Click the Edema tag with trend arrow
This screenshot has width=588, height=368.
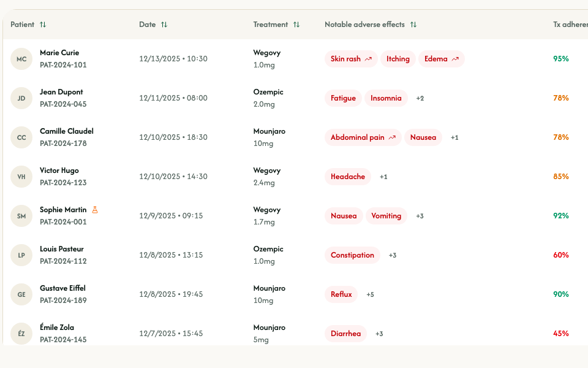pos(441,59)
